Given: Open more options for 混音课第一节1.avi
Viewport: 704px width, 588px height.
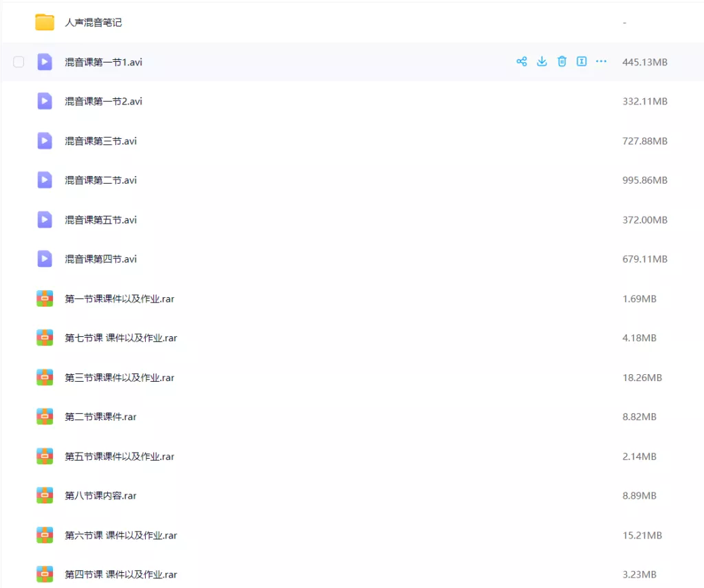Looking at the screenshot, I should point(601,61).
